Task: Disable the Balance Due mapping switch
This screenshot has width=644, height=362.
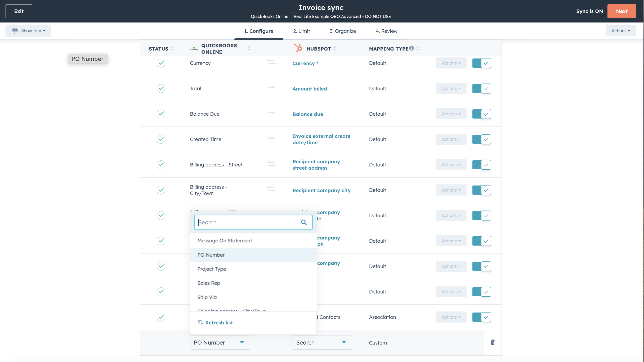Action: tap(482, 114)
